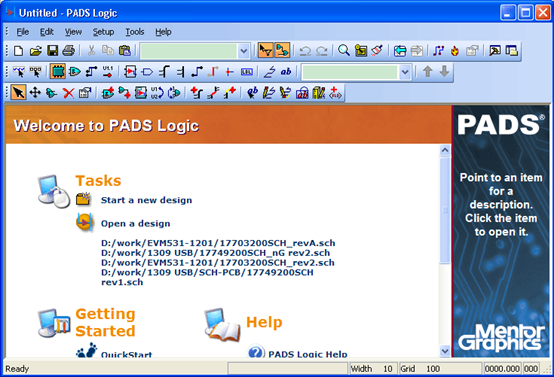Click the Create Text ab icon
Viewport: 554px width, 377px height.
[252, 93]
